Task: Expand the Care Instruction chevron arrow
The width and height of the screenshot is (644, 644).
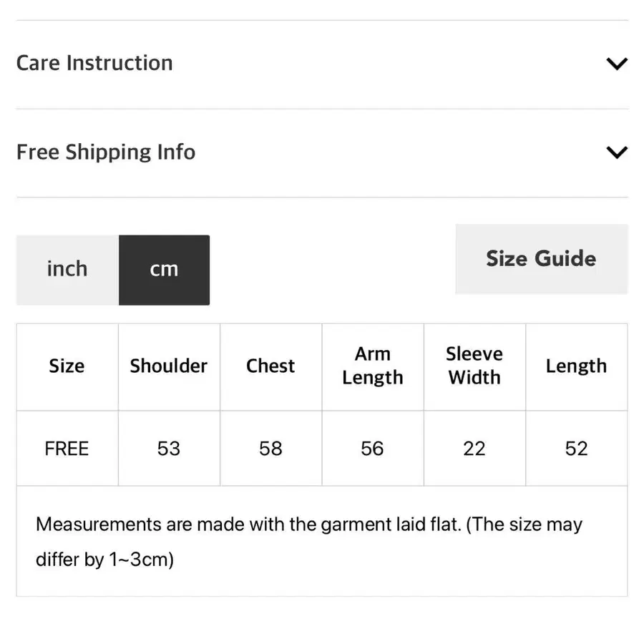Action: [616, 64]
